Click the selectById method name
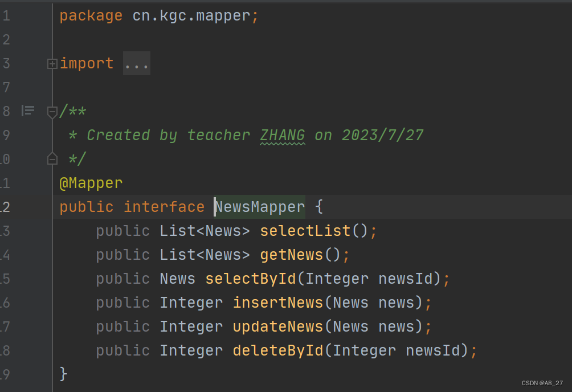The width and height of the screenshot is (572, 392). 250,278
